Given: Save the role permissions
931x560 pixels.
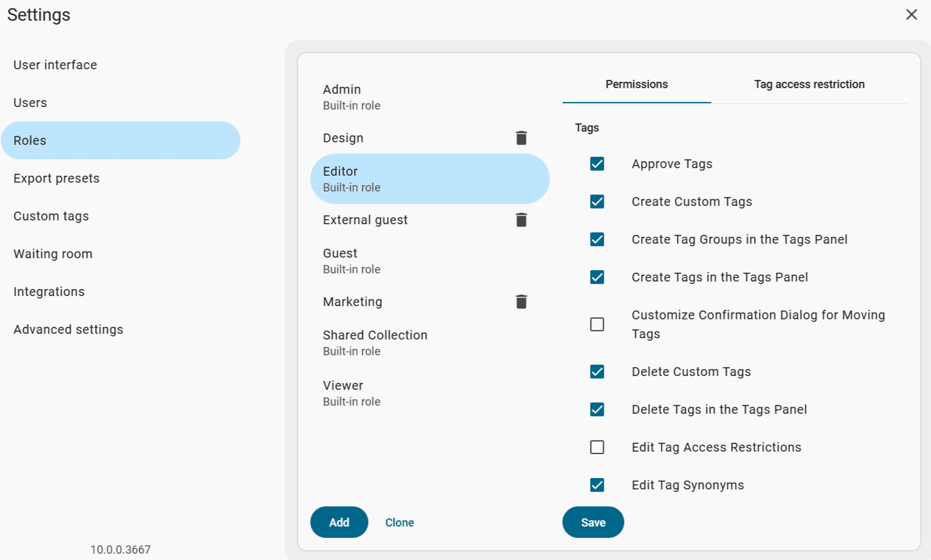Looking at the screenshot, I should [x=593, y=523].
